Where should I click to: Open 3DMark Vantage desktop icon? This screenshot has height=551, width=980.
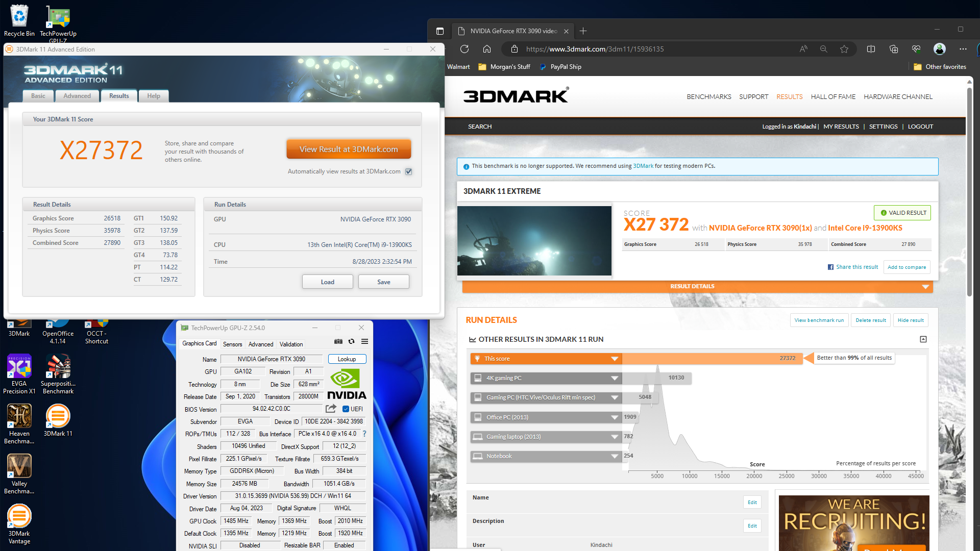click(x=19, y=524)
